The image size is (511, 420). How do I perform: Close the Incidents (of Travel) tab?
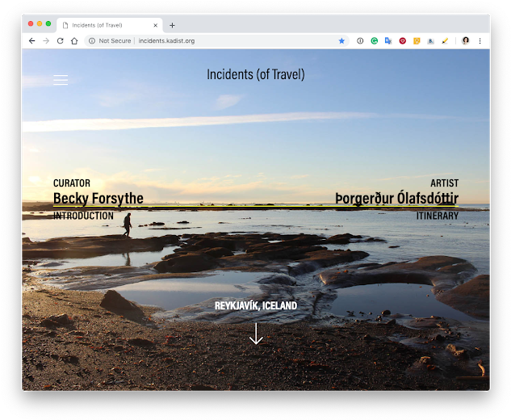click(156, 25)
